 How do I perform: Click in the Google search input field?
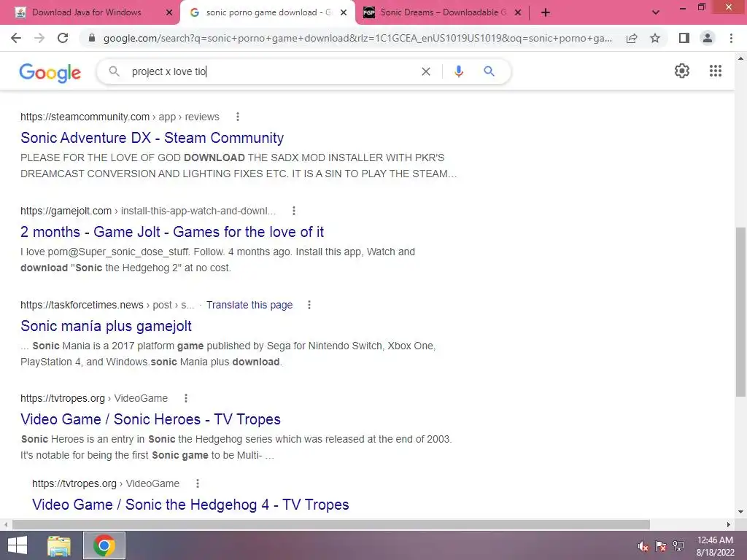pyautogui.click(x=271, y=71)
